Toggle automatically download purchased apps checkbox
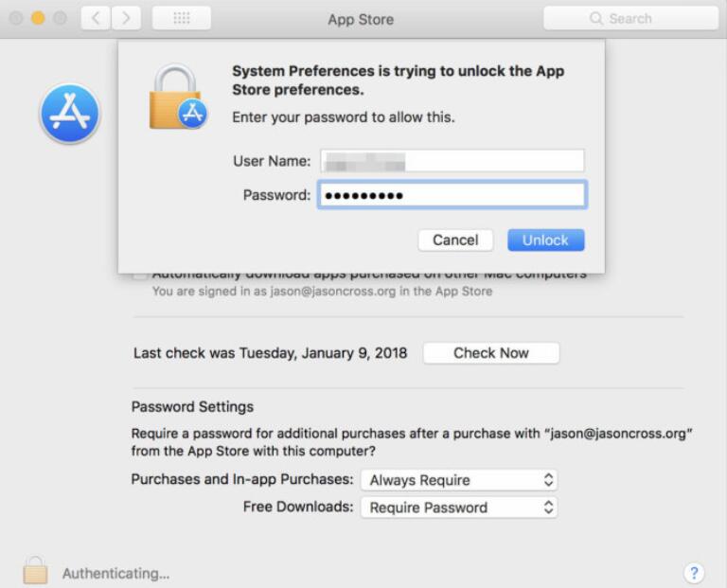 139,274
